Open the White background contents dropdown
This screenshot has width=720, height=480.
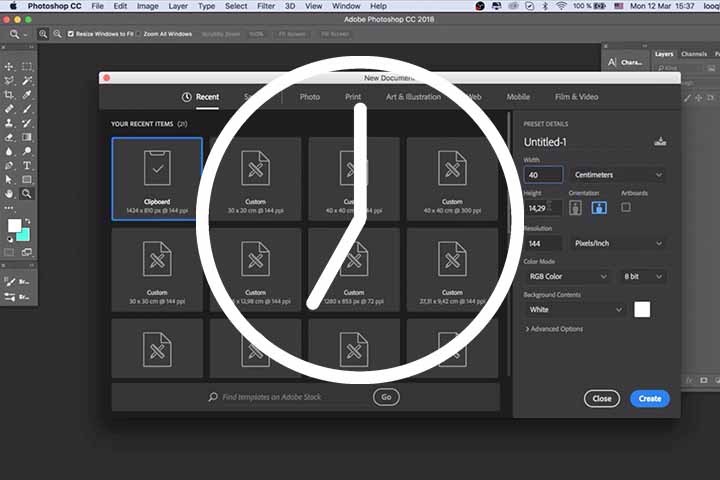tap(575, 310)
